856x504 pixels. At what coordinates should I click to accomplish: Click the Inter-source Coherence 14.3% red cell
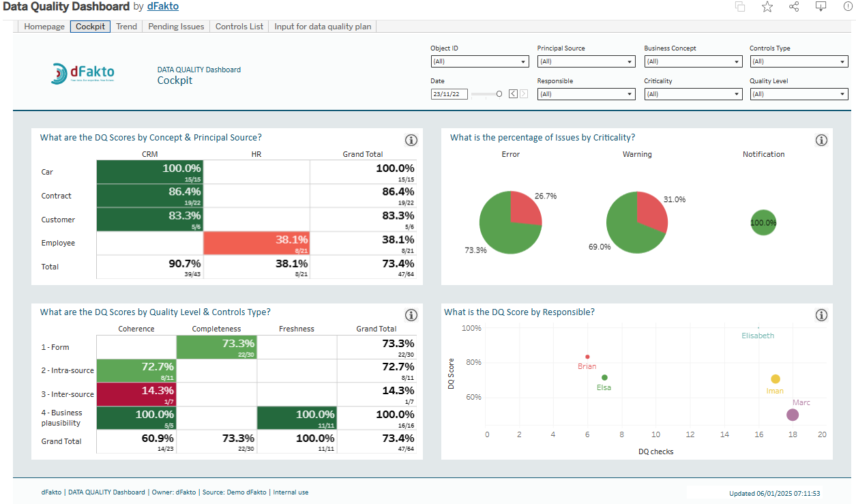coord(136,394)
